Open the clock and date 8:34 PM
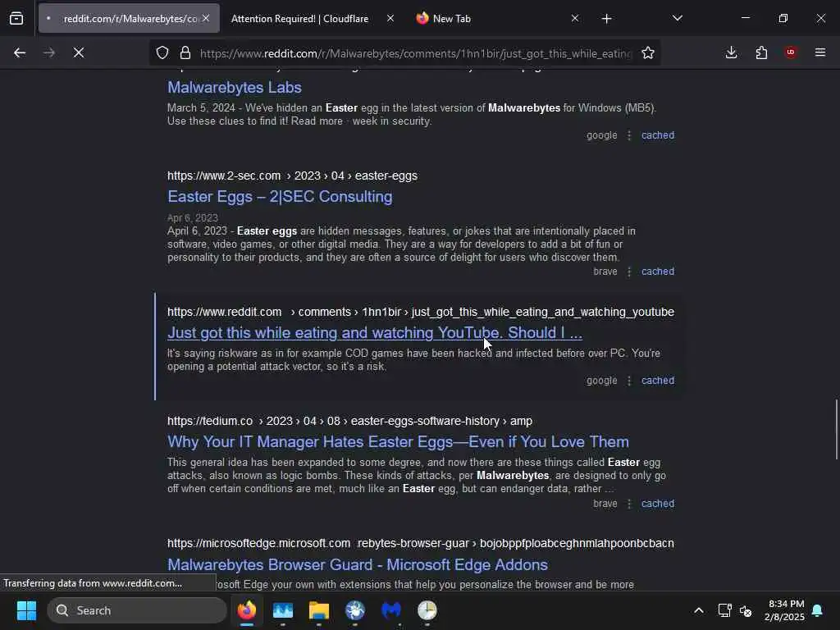The width and height of the screenshot is (840, 630). click(784, 610)
